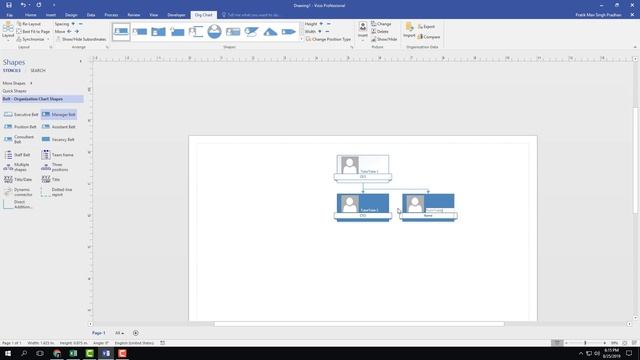
Task: Select the third org chart shape style
Action: 158,31
